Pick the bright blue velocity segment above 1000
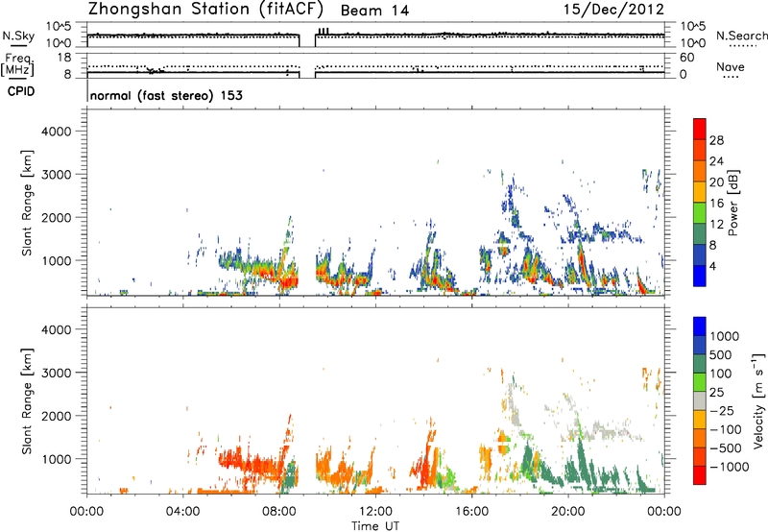The width and height of the screenshot is (768, 532). [x=700, y=326]
